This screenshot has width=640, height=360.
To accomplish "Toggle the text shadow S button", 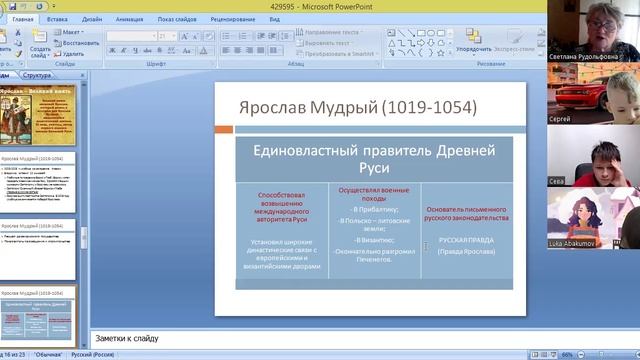I will pos(160,51).
